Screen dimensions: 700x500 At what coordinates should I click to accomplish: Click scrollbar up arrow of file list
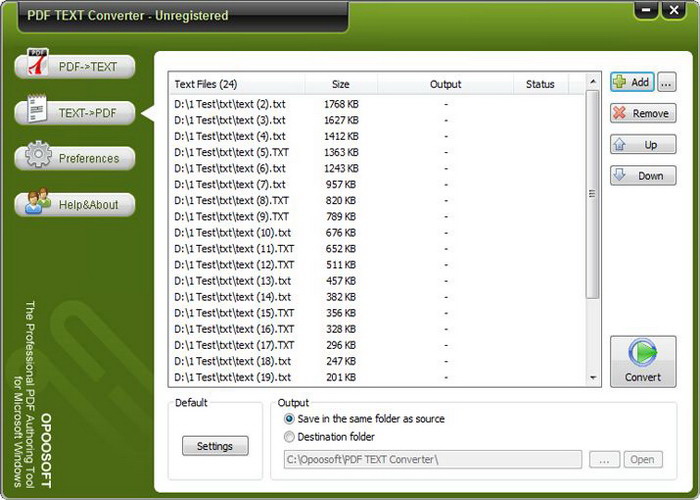[x=593, y=82]
